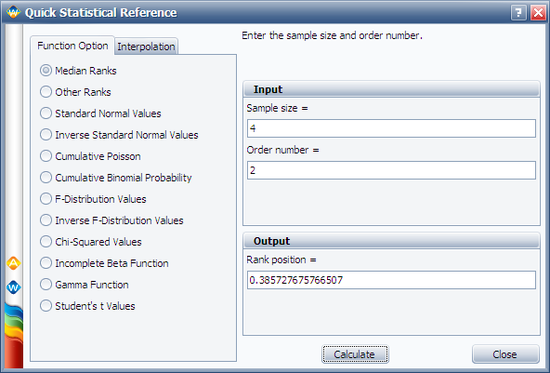Select Cumulative Poisson option
Image resolution: width=550 pixels, height=373 pixels.
(x=90, y=156)
